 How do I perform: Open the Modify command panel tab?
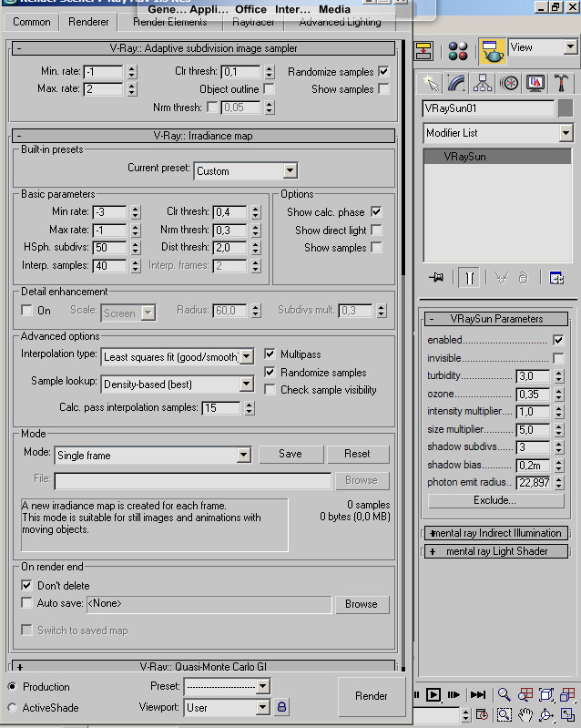coord(456,84)
